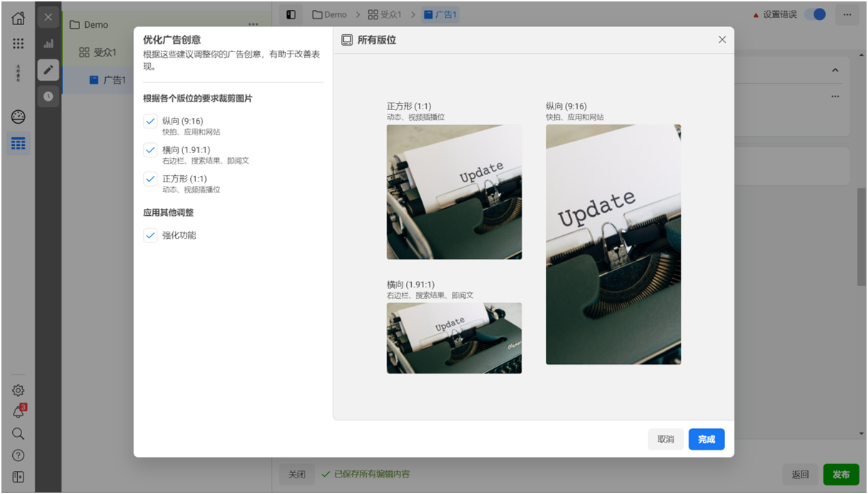Select the performance chart icon
Viewport: 868px width, 494px height.
(49, 44)
